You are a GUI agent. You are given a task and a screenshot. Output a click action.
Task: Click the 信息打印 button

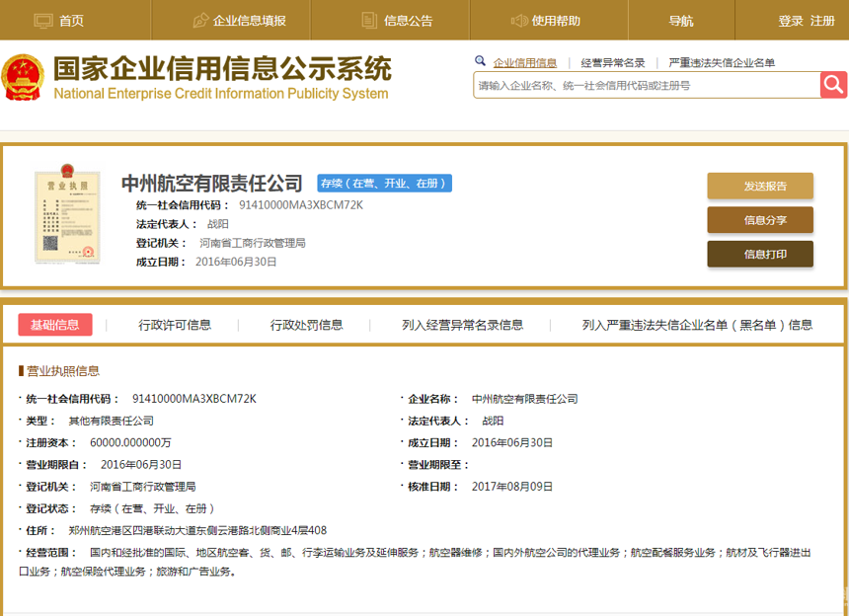(x=760, y=254)
